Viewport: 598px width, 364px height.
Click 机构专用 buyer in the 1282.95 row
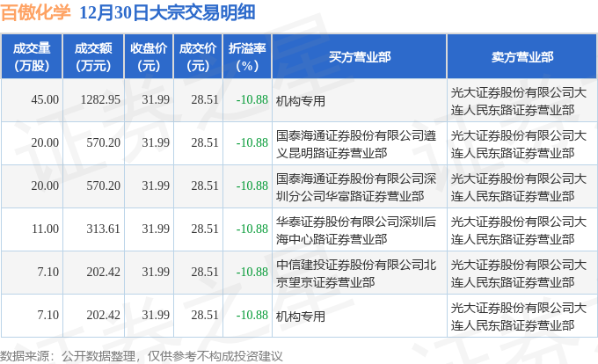click(x=301, y=101)
